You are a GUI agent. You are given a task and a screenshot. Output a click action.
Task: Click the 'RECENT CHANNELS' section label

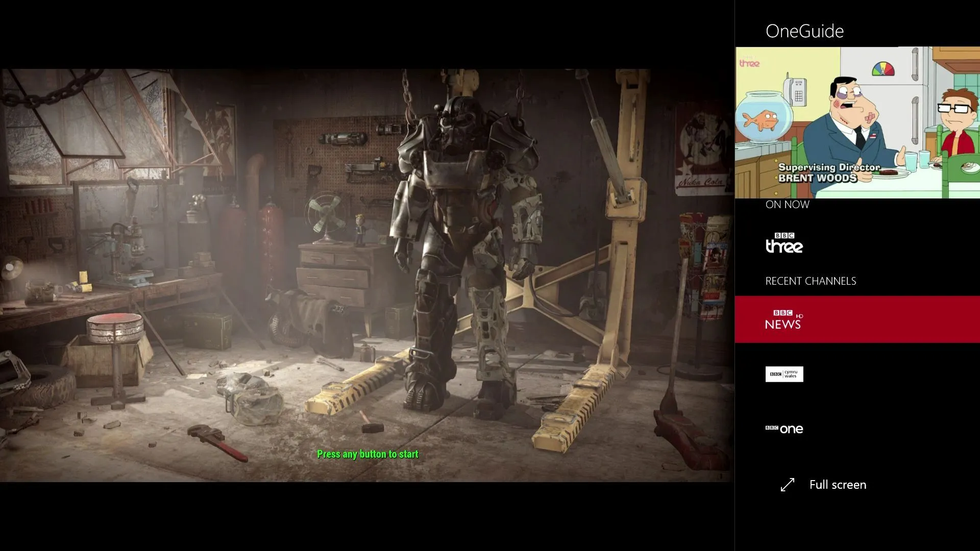tap(811, 281)
